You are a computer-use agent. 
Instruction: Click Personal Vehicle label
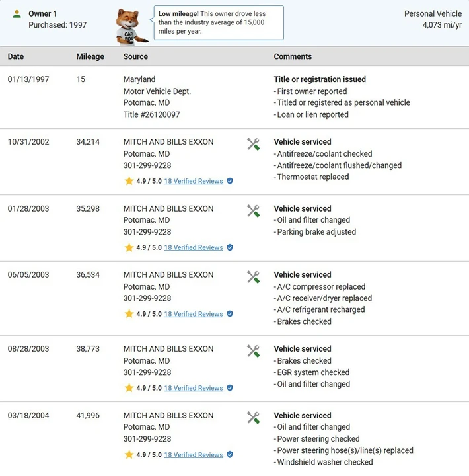pos(433,14)
